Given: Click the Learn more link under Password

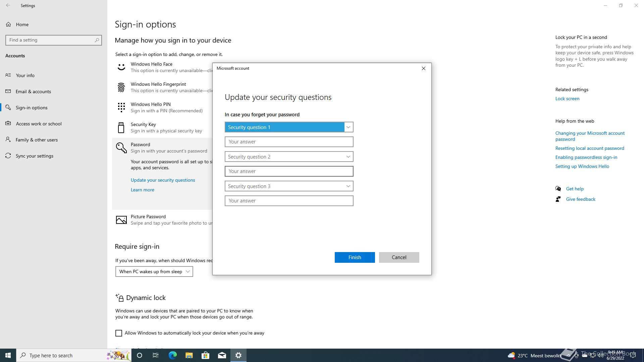Looking at the screenshot, I should [x=143, y=190].
